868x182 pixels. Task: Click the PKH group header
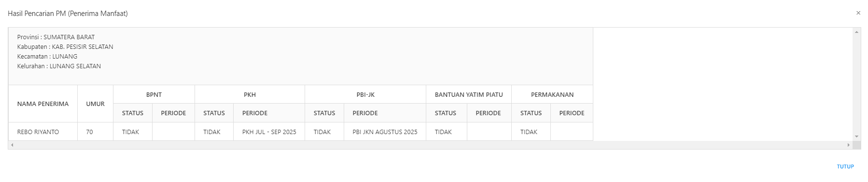click(250, 94)
